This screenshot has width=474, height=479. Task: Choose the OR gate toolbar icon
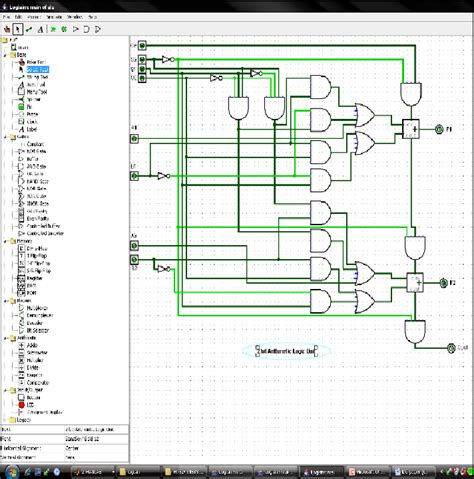[98, 29]
